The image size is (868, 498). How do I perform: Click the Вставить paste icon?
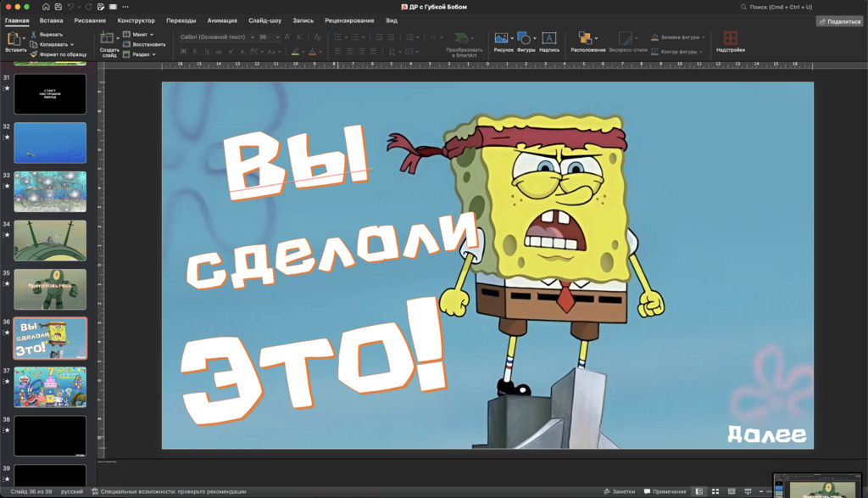click(14, 39)
